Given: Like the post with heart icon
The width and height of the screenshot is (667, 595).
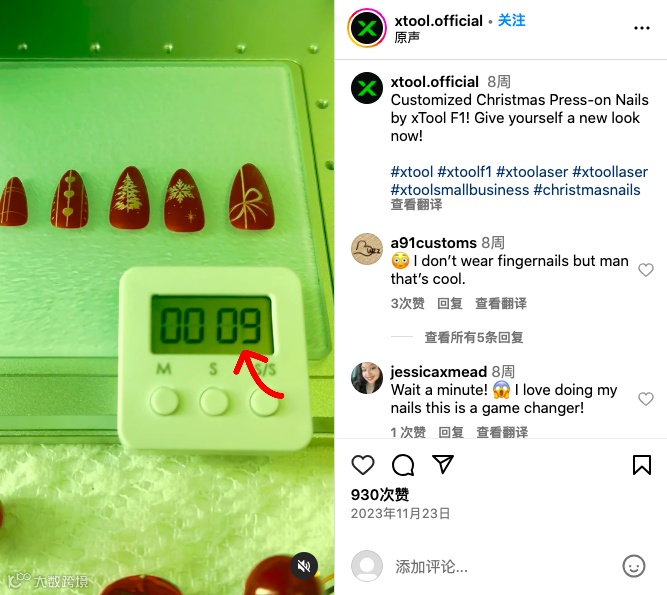Looking at the screenshot, I should click(362, 464).
